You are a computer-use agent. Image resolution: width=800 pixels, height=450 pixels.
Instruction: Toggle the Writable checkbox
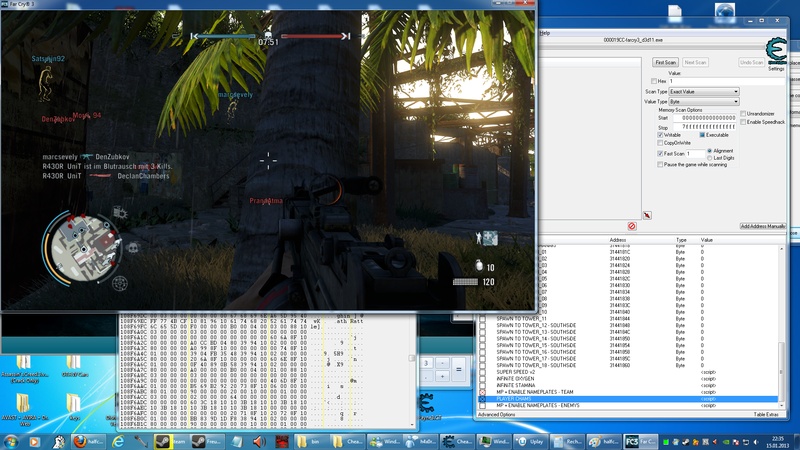[x=660, y=135]
